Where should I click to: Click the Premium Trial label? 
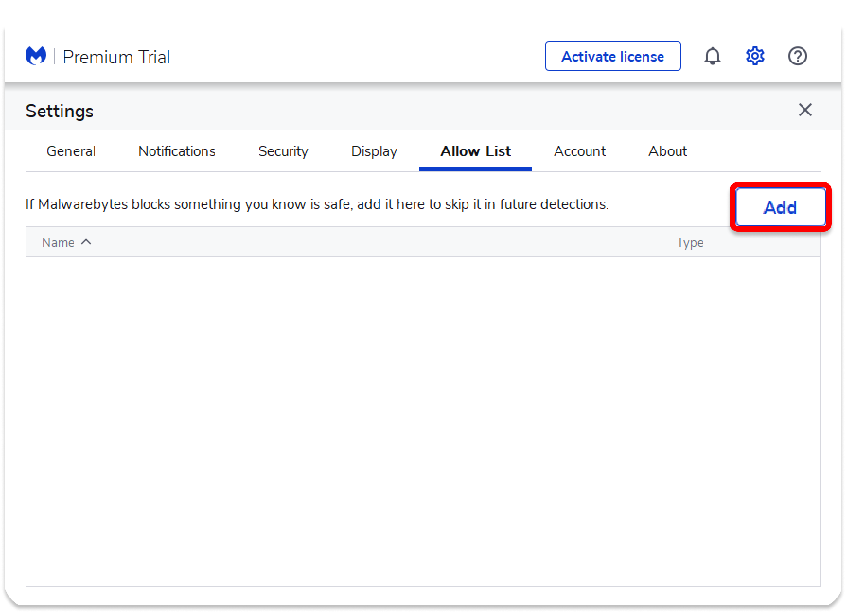pos(116,57)
